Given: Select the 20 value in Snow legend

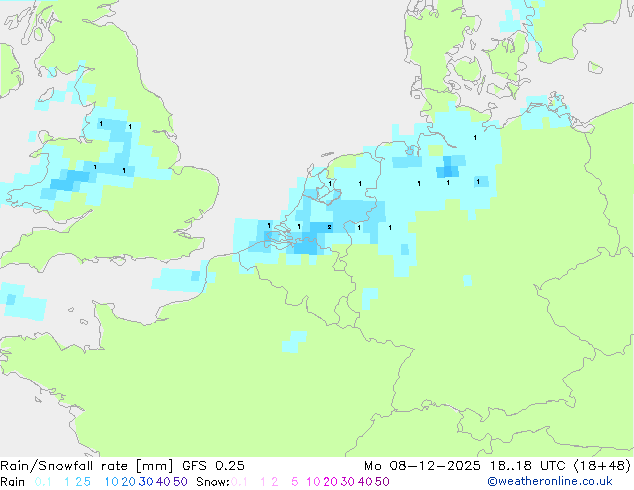Looking at the screenshot, I should tap(330, 482).
